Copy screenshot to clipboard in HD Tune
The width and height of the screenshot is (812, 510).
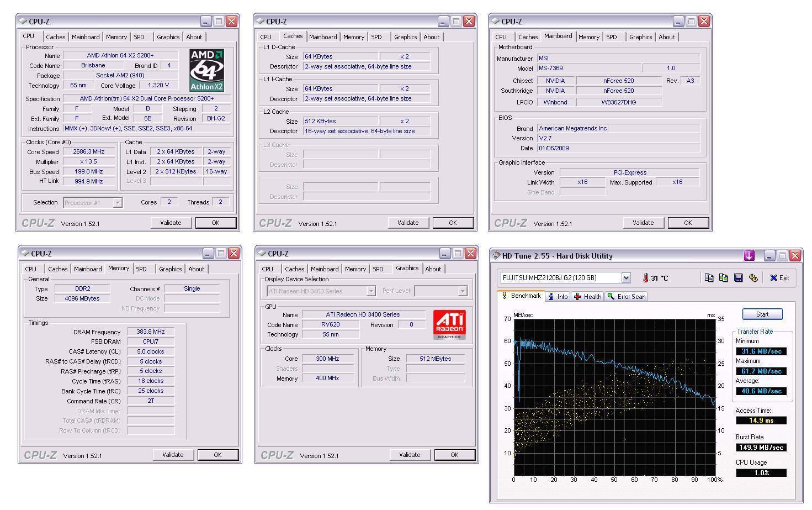[x=724, y=278]
